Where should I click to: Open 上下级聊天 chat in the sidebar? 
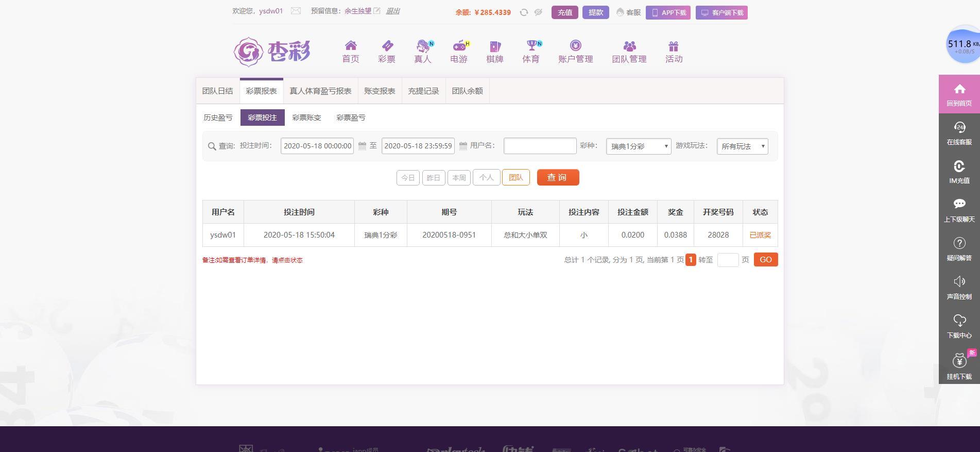(x=959, y=210)
